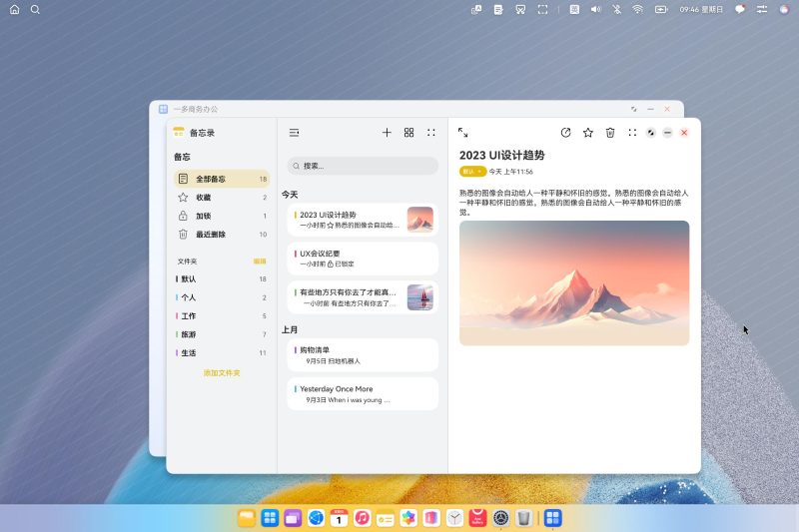
Task: Create a new note with the plus icon
Action: click(x=387, y=133)
